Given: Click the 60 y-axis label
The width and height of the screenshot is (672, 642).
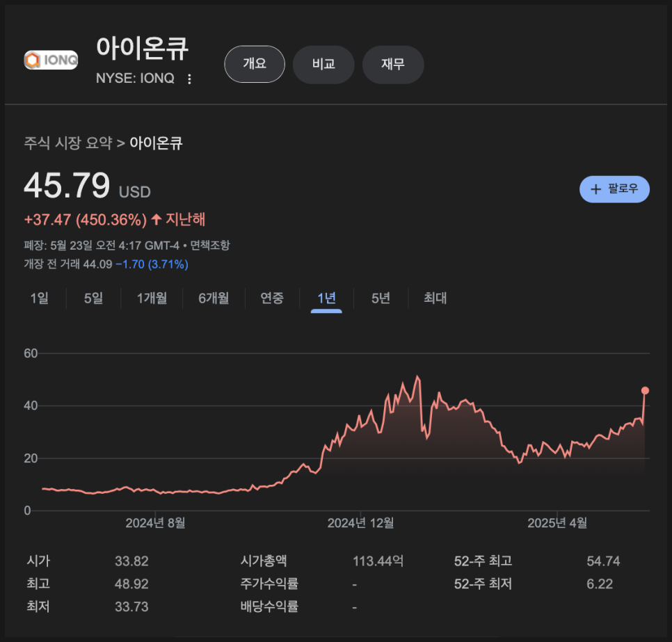Looking at the screenshot, I should tap(31, 353).
